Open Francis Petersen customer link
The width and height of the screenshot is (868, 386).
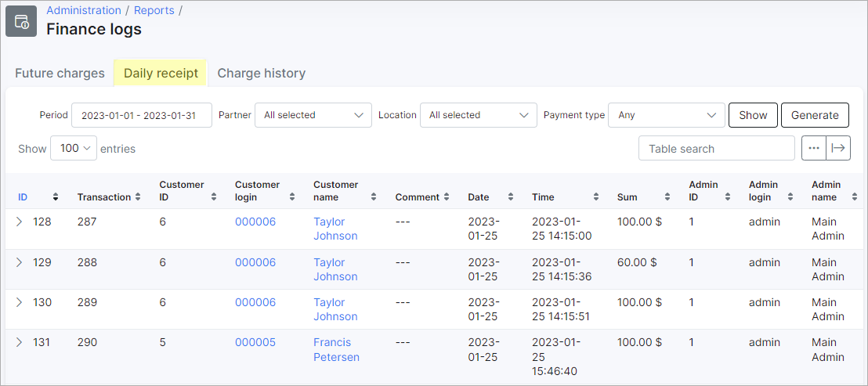pyautogui.click(x=337, y=349)
